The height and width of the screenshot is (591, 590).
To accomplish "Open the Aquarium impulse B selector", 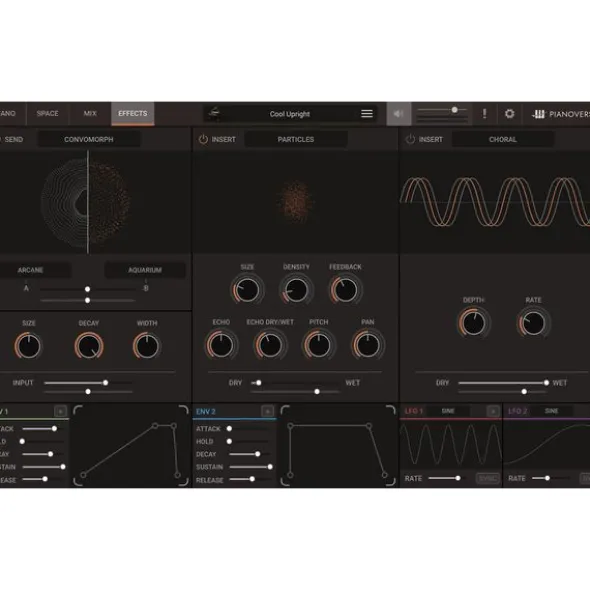I will 145,270.
